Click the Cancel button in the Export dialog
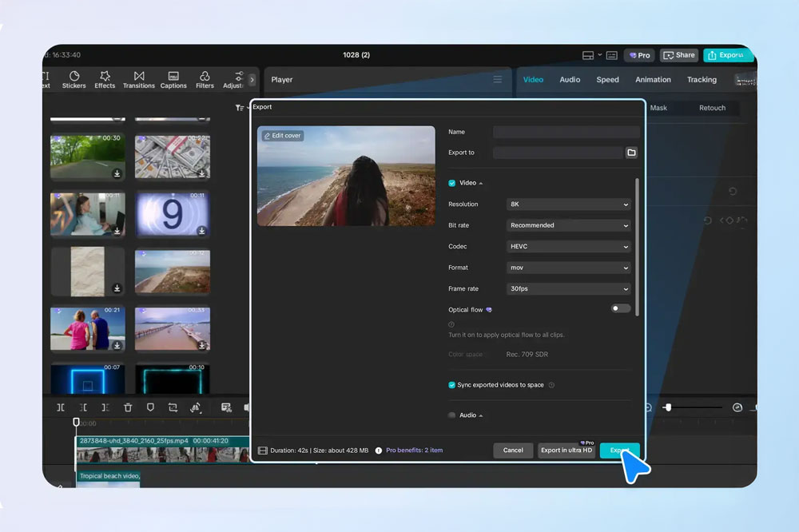Screen dimensions: 799x532 point(513,451)
